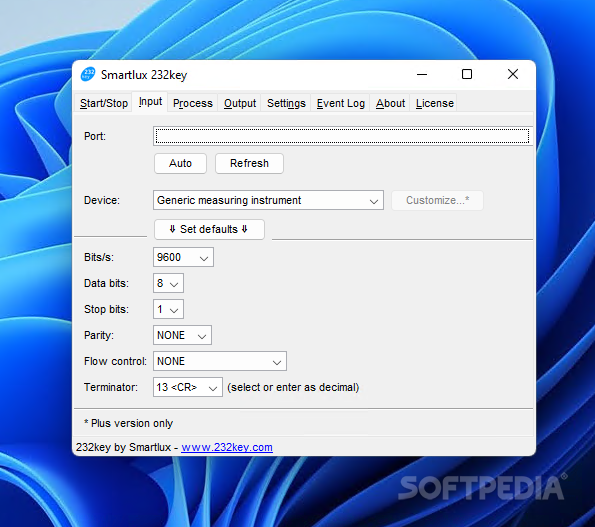Click the '(select or enter as decimal)' hint
This screenshot has height=527, width=595.
(x=293, y=387)
